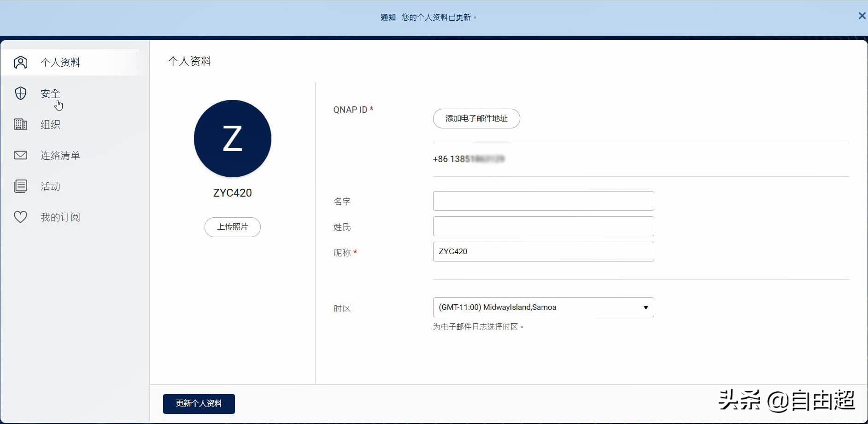Image resolution: width=868 pixels, height=424 pixels.
Task: Expand the timezone selector arrow
Action: [x=645, y=307]
